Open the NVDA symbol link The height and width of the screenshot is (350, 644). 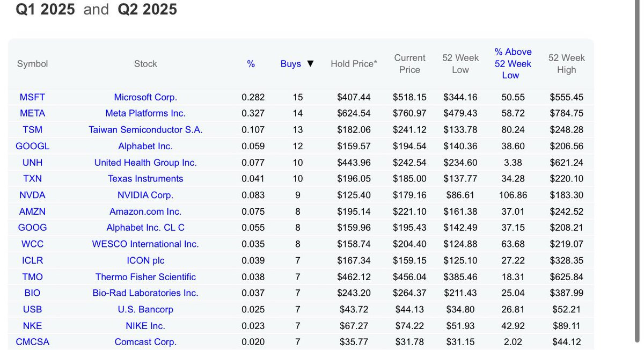[x=32, y=195]
